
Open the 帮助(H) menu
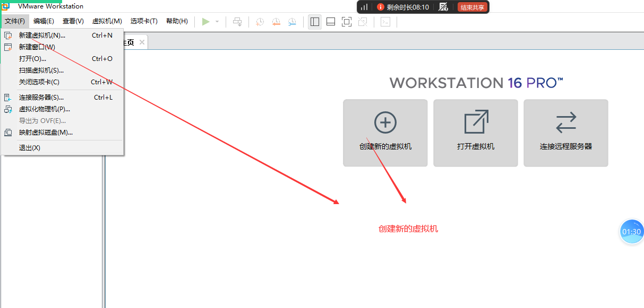[x=177, y=21]
